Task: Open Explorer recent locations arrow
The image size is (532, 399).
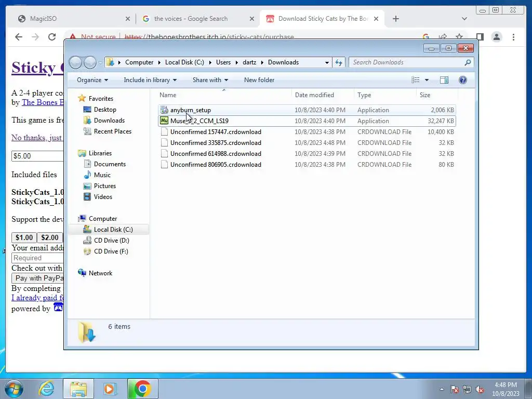Action: pos(100,62)
